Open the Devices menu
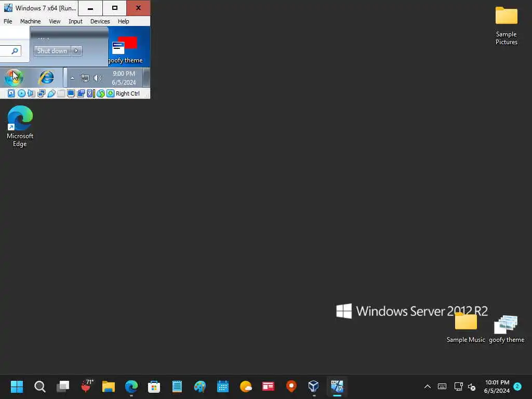Screen dimensions: 532x399 coord(100,21)
